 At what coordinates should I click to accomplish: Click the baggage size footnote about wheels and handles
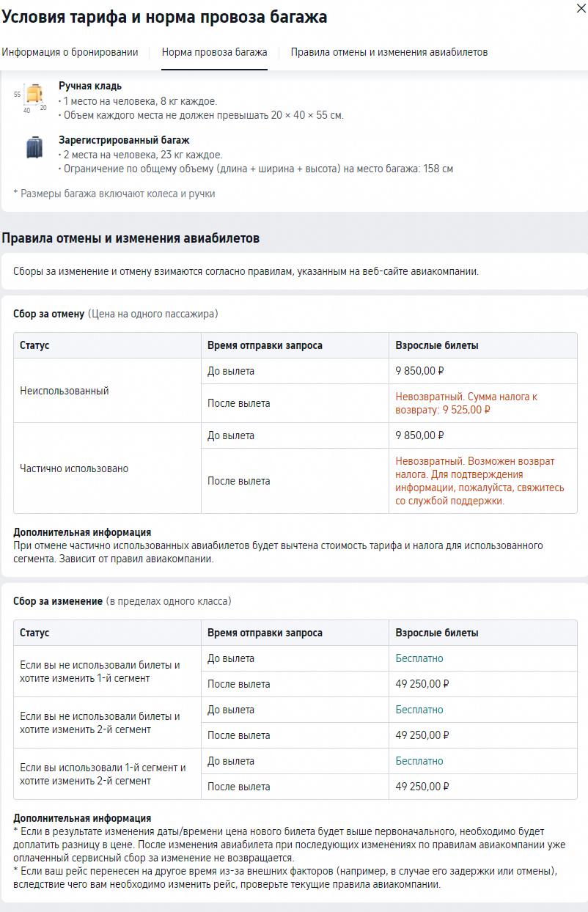[114, 194]
